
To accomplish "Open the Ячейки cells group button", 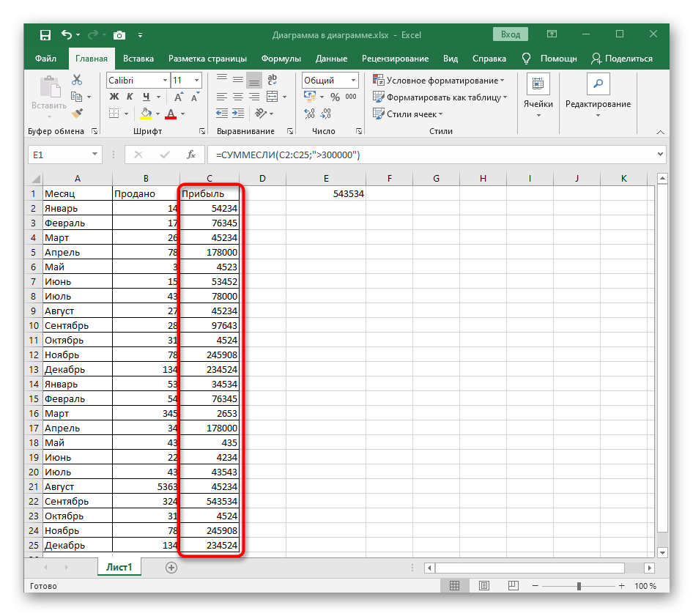I will [x=538, y=96].
